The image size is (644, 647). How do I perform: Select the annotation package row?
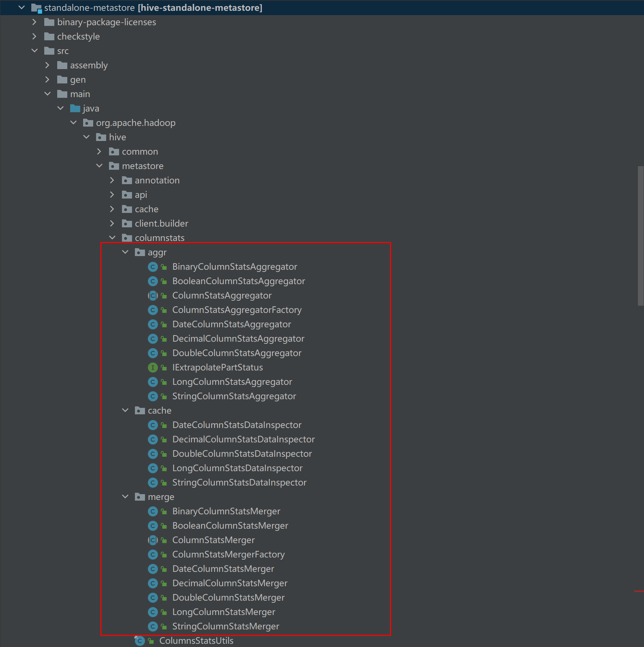(x=322, y=181)
